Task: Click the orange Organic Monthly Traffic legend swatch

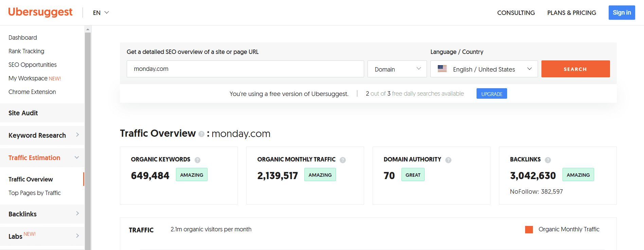Action: point(529,230)
